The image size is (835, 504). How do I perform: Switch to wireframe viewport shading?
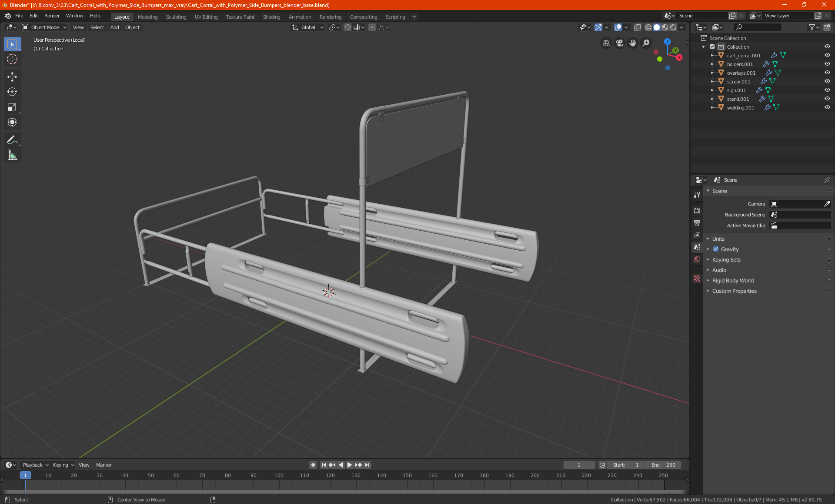[x=648, y=27]
